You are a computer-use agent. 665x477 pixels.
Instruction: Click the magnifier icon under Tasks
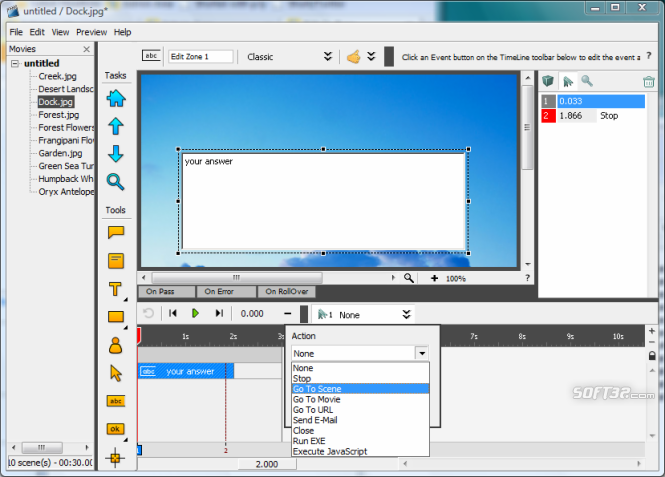[115, 182]
